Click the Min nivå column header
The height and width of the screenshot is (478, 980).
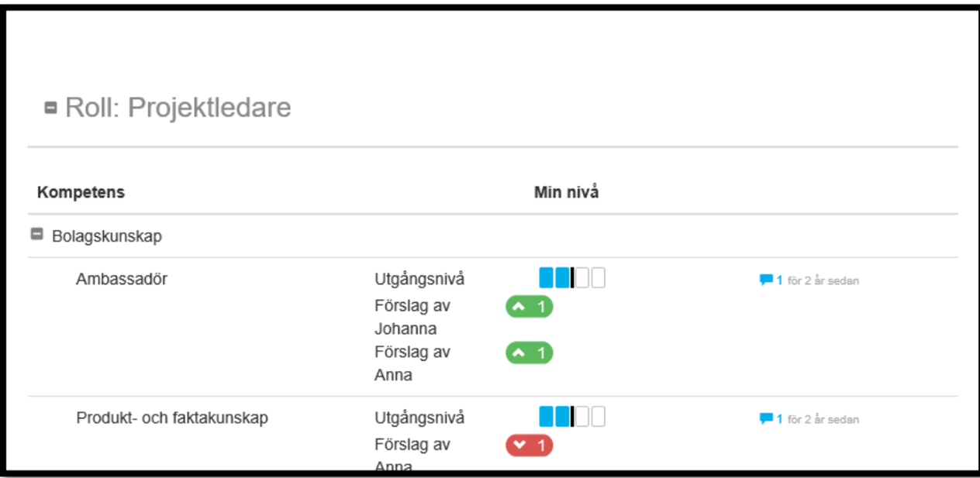pos(566,192)
